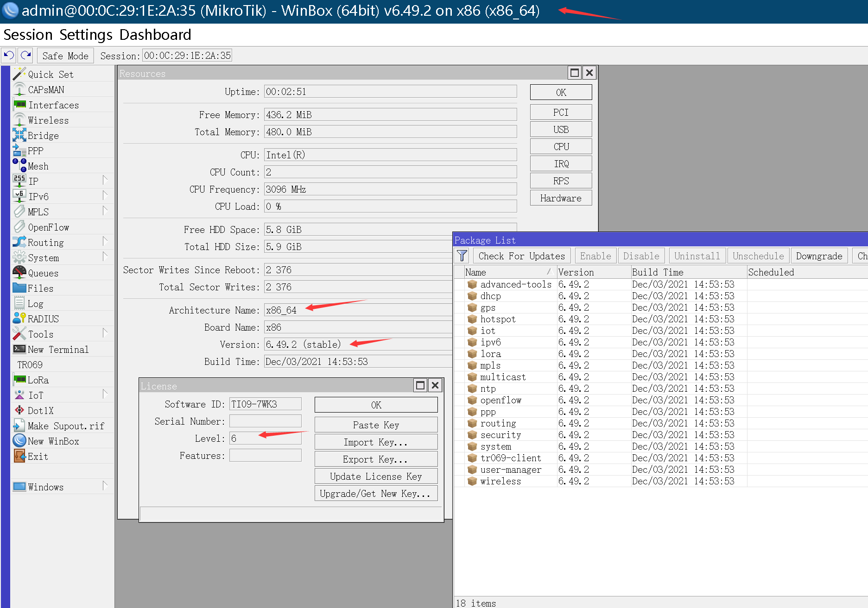Click the Hardware button in Resources
Image resolution: width=868 pixels, height=608 pixels.
pyautogui.click(x=561, y=198)
